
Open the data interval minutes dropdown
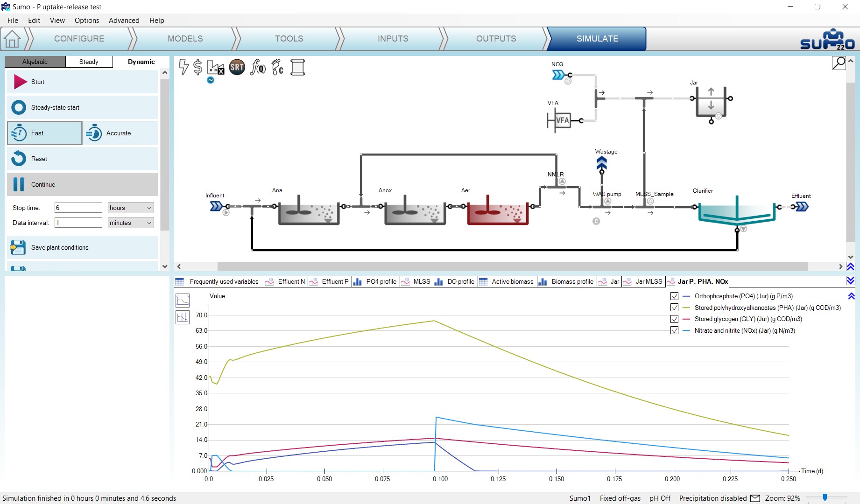(131, 223)
